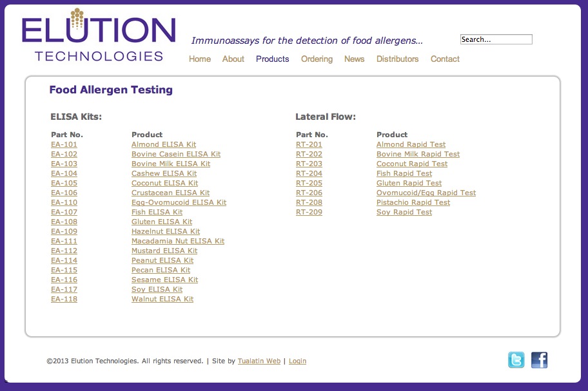Open the Fish Rapid Test link
This screenshot has width=588, height=391.
(x=404, y=173)
